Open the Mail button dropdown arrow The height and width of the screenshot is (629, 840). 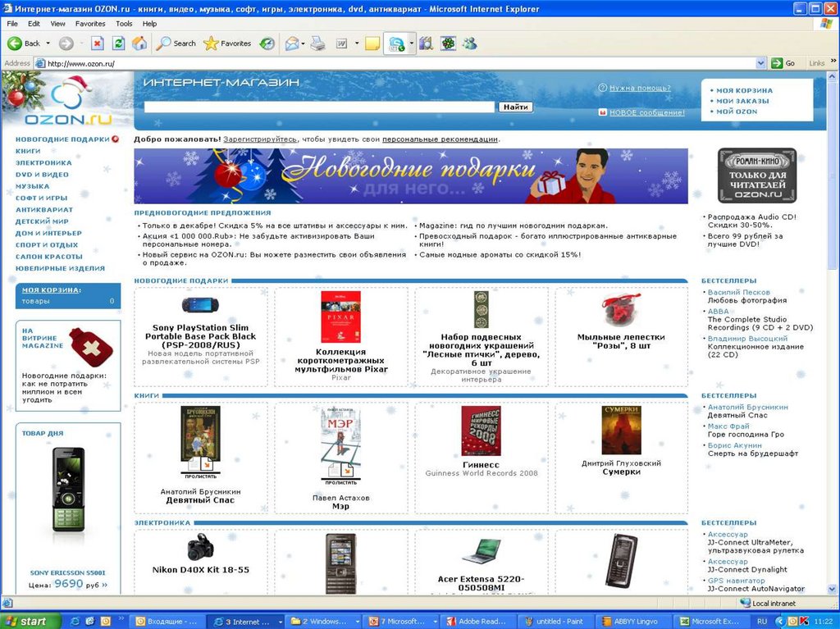pos(304,43)
